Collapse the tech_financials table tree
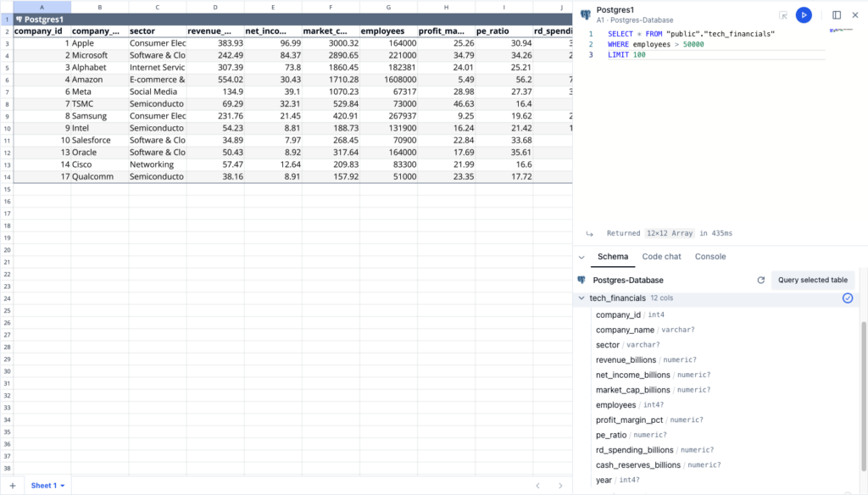The image size is (868, 495). click(581, 298)
